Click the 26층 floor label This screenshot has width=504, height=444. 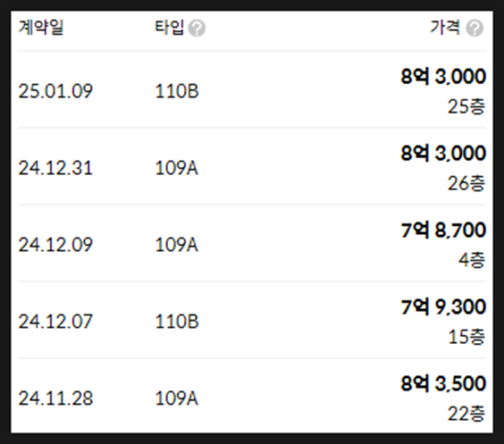coord(466,183)
